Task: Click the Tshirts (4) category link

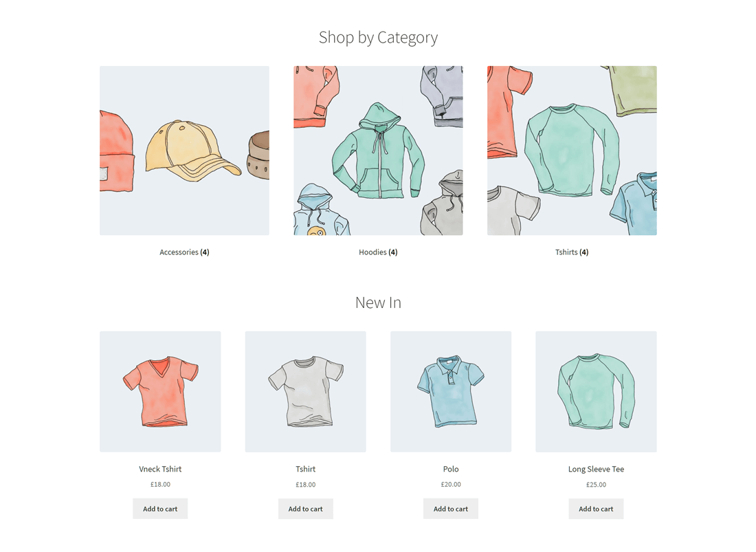Action: click(x=572, y=252)
